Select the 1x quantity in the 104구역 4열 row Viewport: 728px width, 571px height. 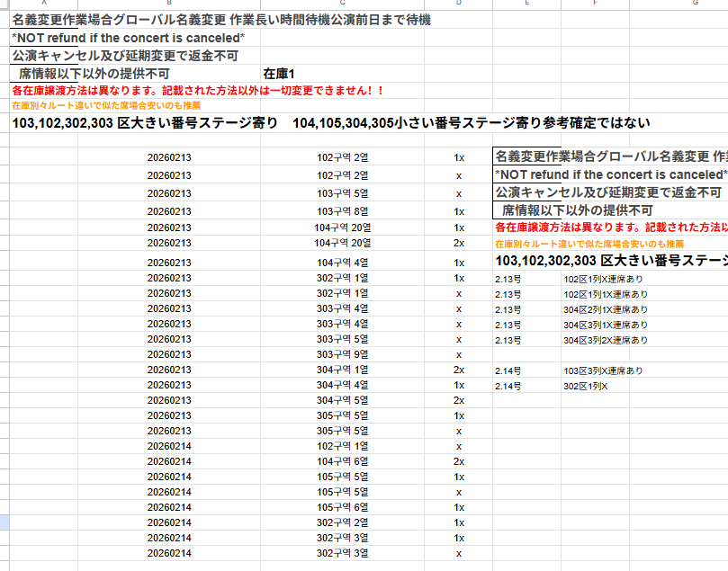coord(459,263)
